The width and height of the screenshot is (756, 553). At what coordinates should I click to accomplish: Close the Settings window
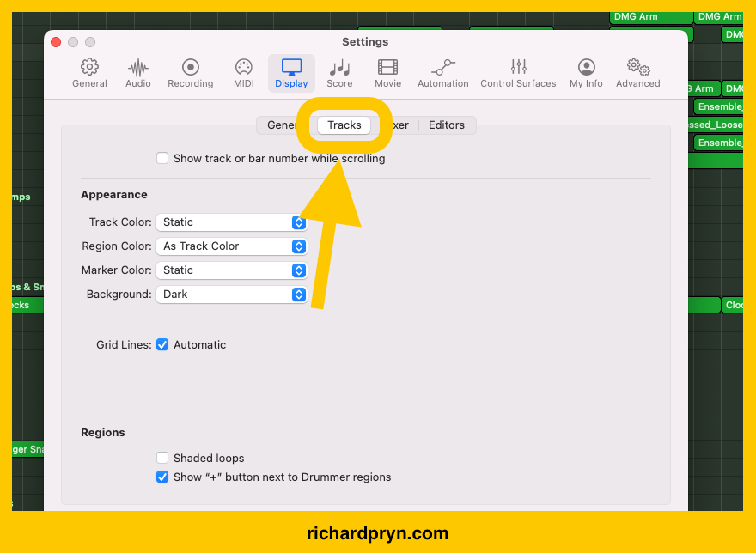(56, 42)
